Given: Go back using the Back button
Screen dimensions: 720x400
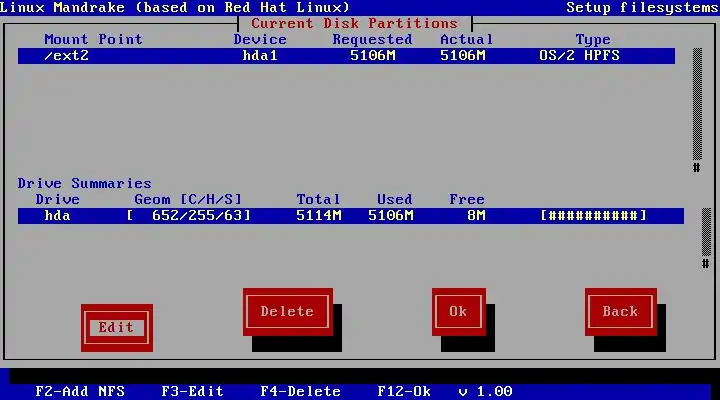Looking at the screenshot, I should tap(621, 312).
